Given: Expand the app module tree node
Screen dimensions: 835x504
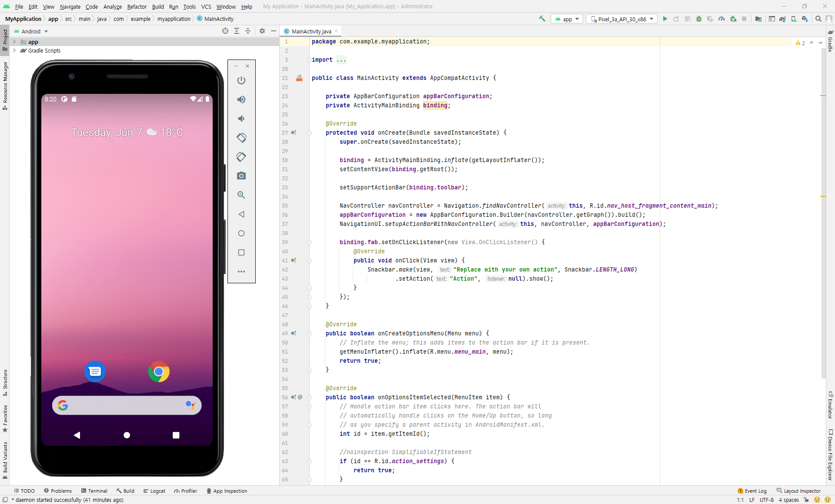Looking at the screenshot, I should (x=14, y=42).
